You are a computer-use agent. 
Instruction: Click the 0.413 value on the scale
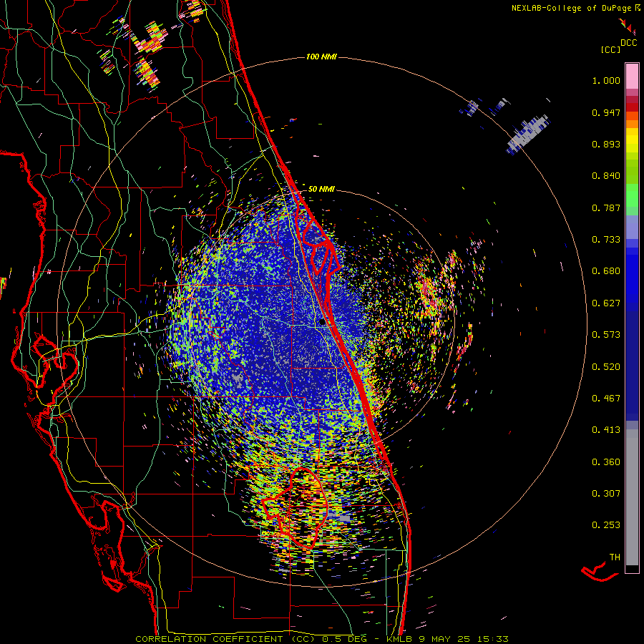(x=606, y=430)
